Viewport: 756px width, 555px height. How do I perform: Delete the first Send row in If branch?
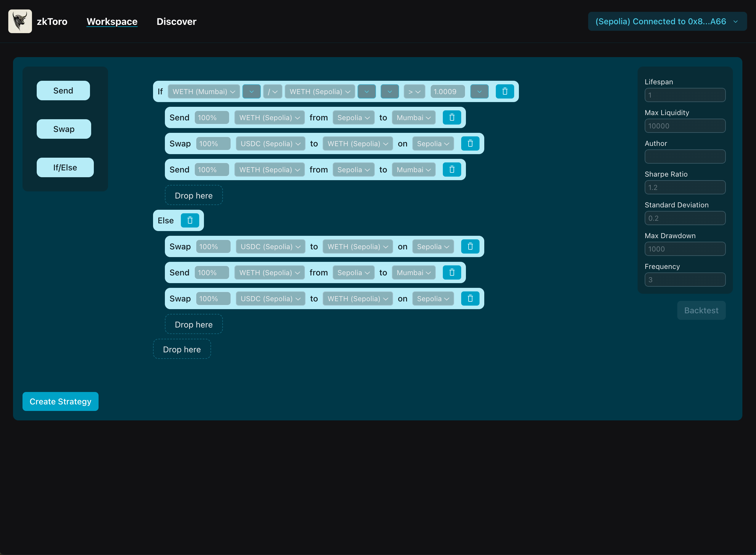coord(451,117)
